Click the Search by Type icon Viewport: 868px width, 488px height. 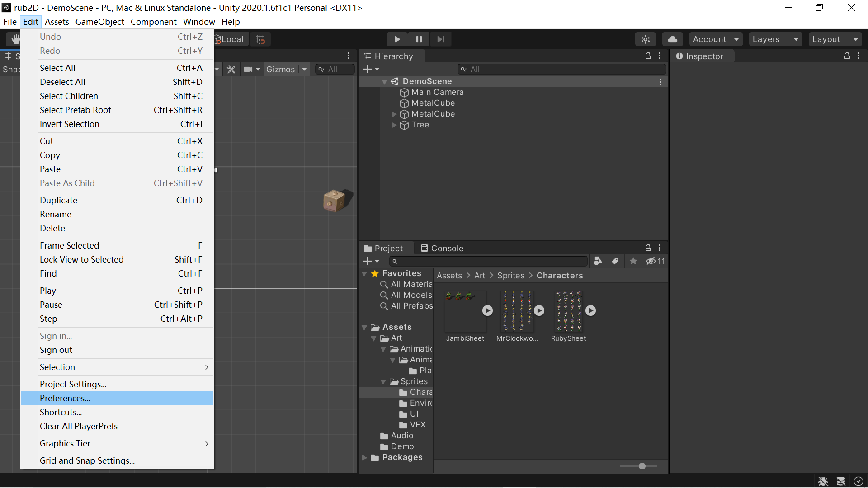(598, 261)
